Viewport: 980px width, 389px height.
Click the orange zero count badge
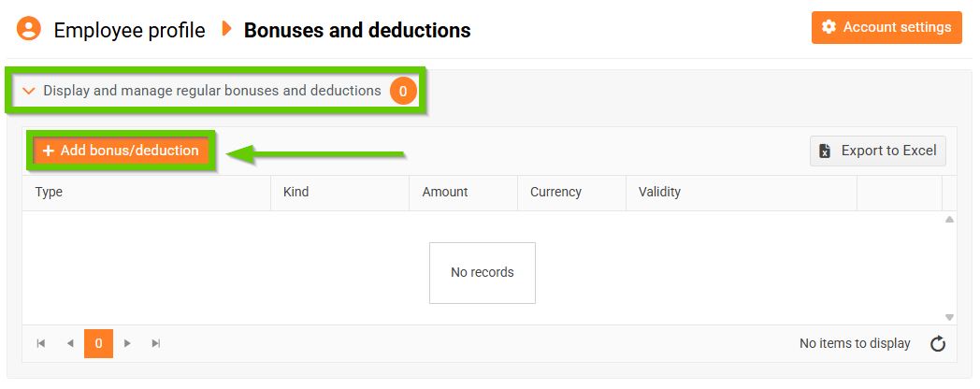point(403,91)
